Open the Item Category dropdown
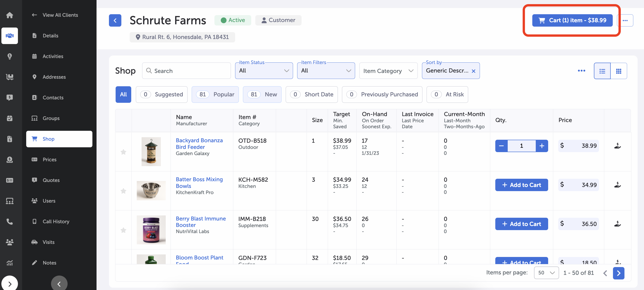This screenshot has width=644, height=290. click(388, 71)
